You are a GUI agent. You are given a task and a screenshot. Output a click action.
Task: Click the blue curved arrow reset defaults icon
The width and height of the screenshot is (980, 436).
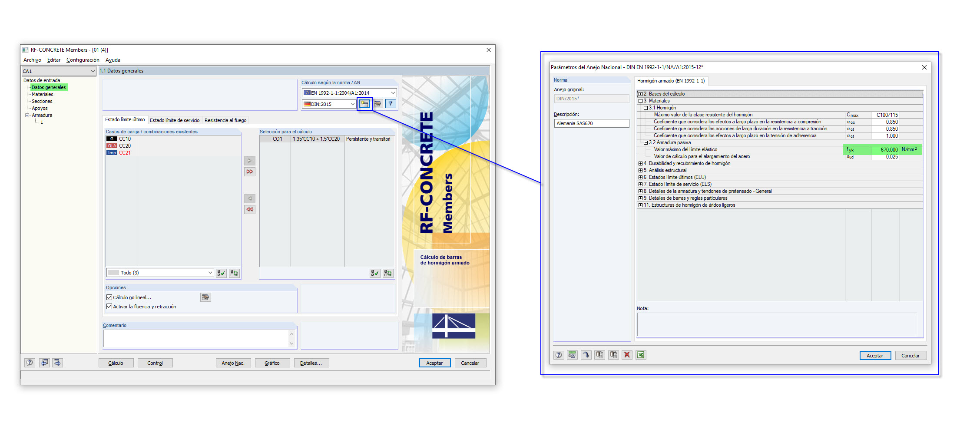pos(586,355)
